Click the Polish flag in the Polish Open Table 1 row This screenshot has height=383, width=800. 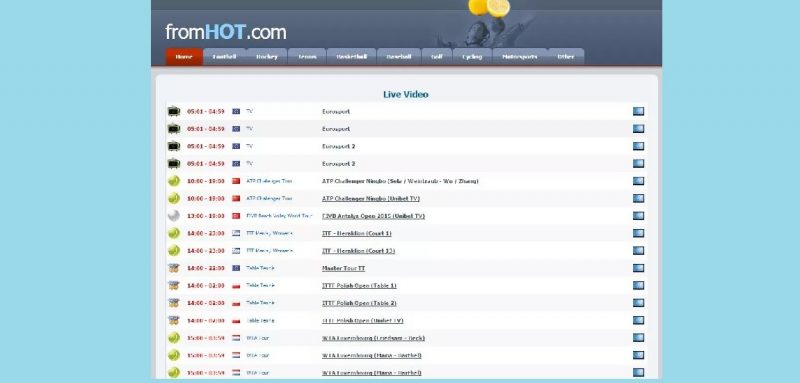[236, 285]
